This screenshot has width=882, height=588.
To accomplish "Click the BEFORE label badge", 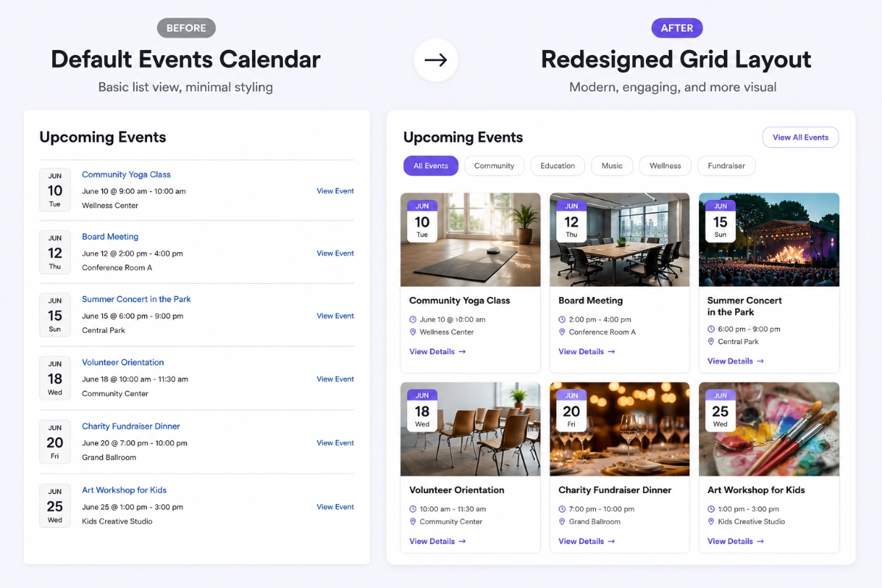I will point(186,29).
